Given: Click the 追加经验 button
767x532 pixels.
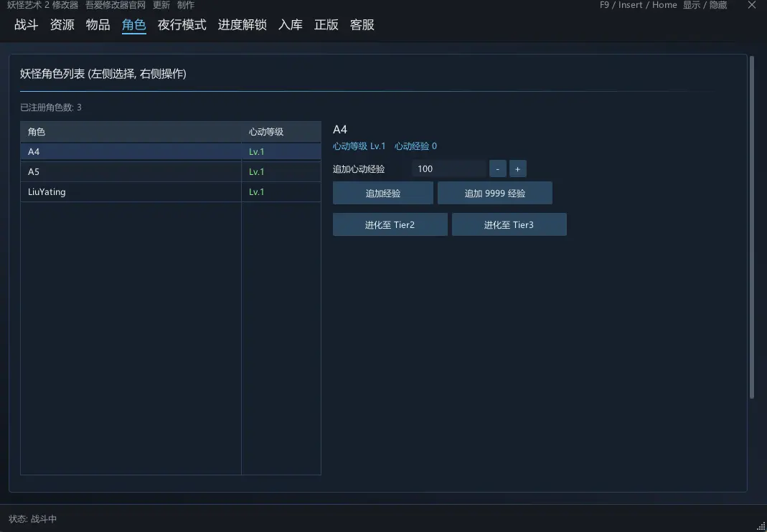Looking at the screenshot, I should [x=383, y=193].
